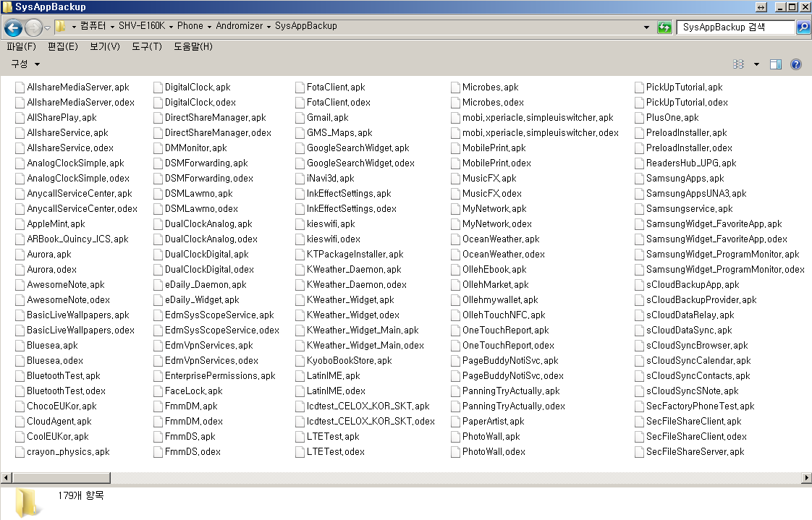
Task: Expand the address bar history dropdown
Action: tap(646, 27)
